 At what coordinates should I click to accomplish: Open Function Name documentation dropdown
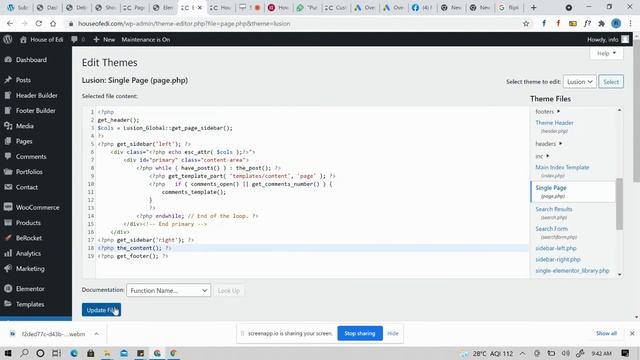pos(169,291)
